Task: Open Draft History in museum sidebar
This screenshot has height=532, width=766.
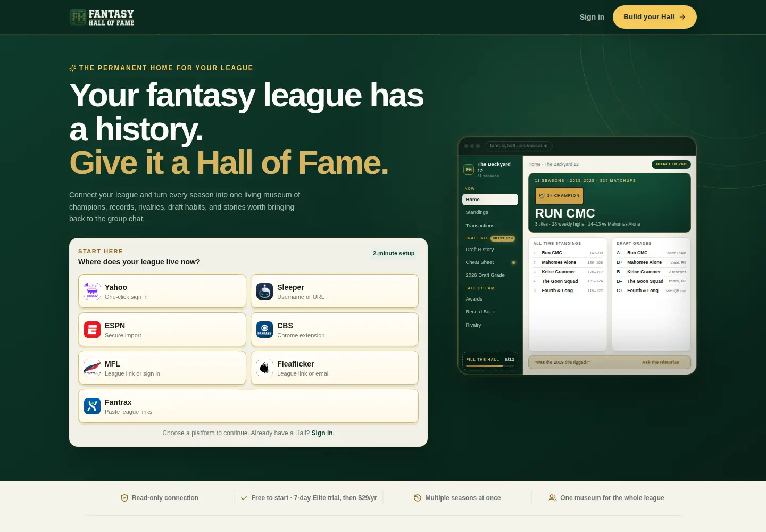Action: click(x=490, y=250)
